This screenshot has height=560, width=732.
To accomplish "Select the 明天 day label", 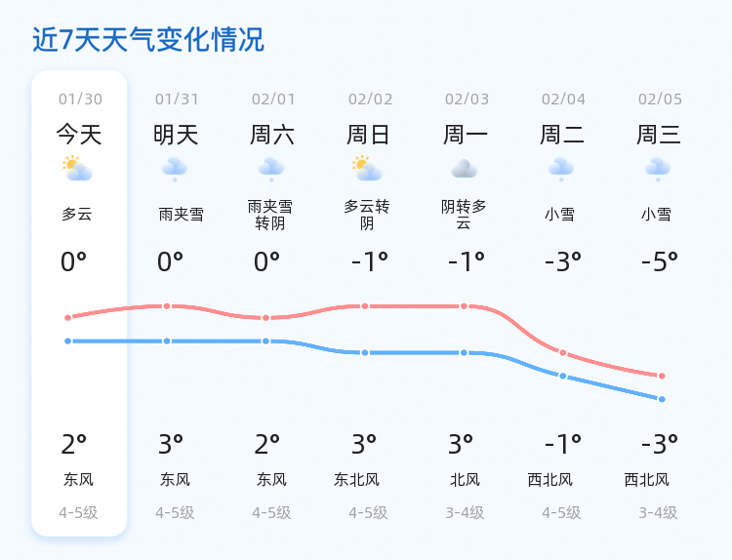I will (176, 134).
